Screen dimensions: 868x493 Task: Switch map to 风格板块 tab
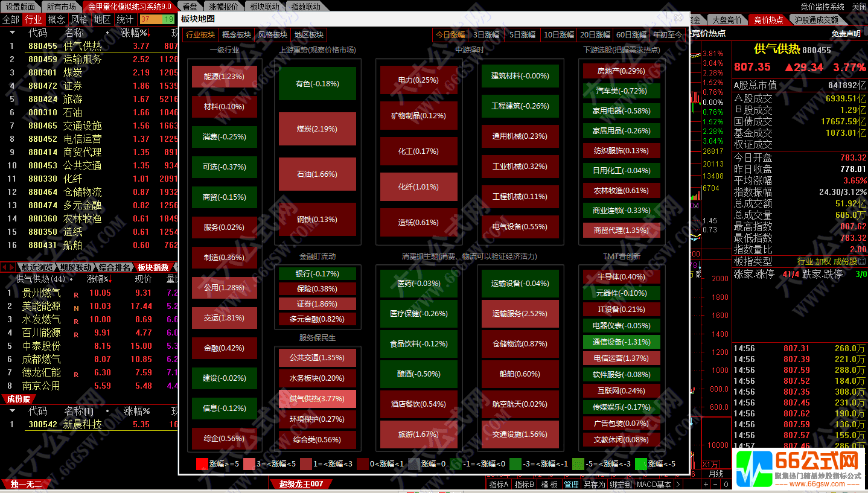pos(273,35)
